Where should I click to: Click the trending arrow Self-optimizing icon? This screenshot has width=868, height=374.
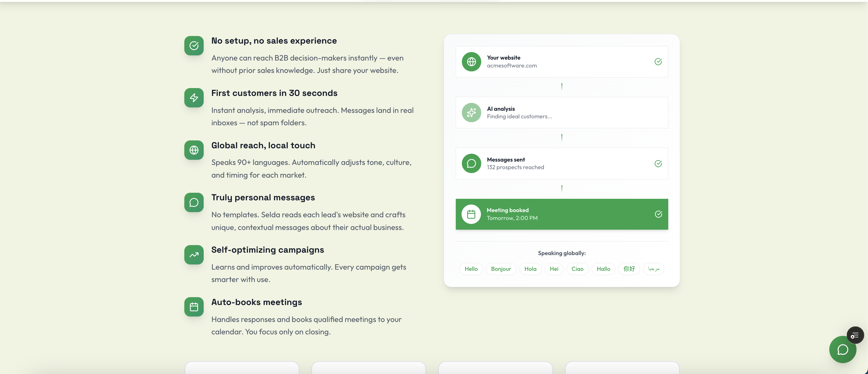[194, 255]
